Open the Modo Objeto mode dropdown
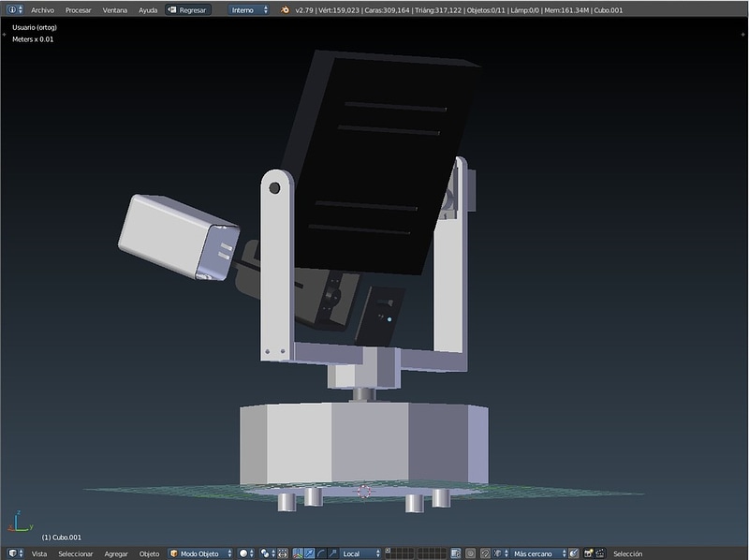 tap(200, 553)
